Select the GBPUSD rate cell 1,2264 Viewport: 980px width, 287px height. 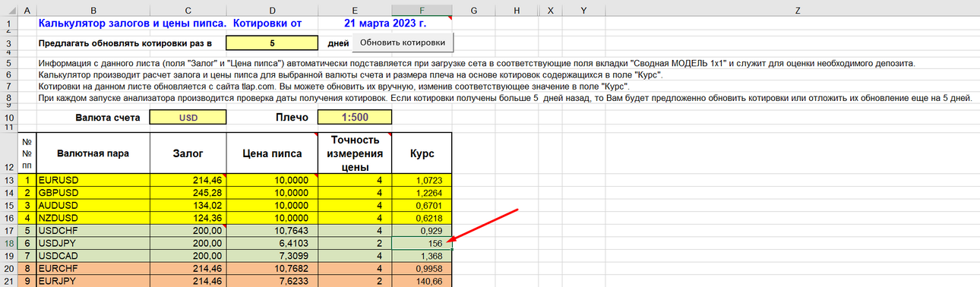click(x=422, y=193)
